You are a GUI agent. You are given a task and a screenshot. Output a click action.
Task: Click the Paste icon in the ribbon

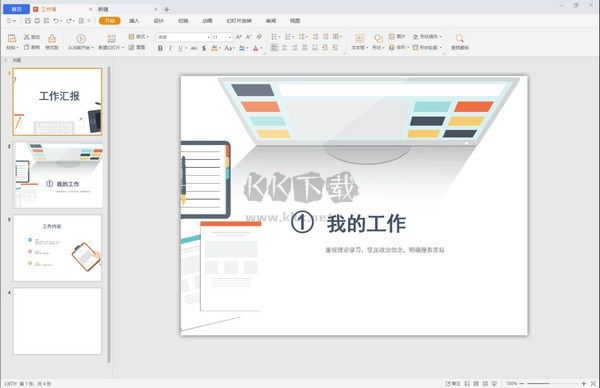click(x=12, y=38)
